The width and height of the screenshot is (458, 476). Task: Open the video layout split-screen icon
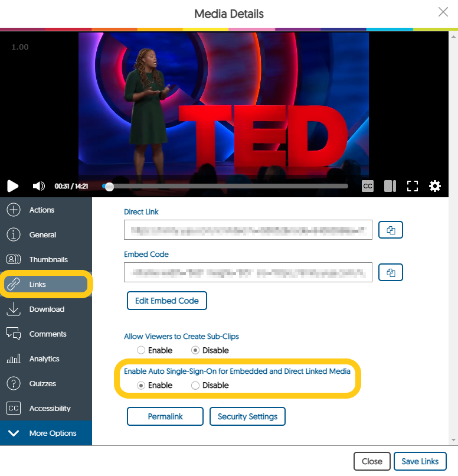pyautogui.click(x=390, y=186)
